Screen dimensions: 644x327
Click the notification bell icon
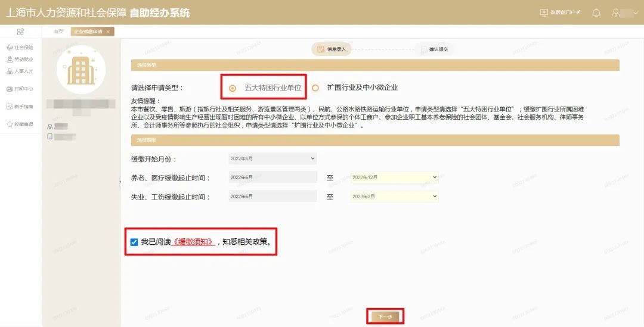[596, 13]
